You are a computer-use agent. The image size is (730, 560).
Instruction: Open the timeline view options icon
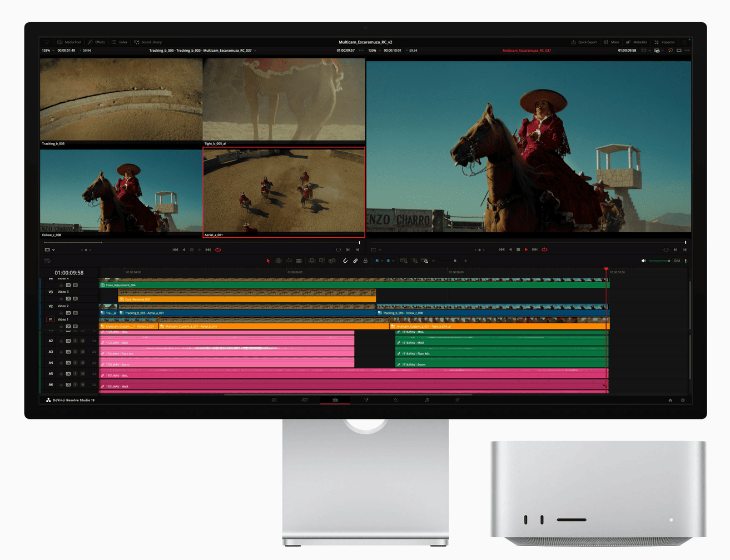tap(47, 261)
